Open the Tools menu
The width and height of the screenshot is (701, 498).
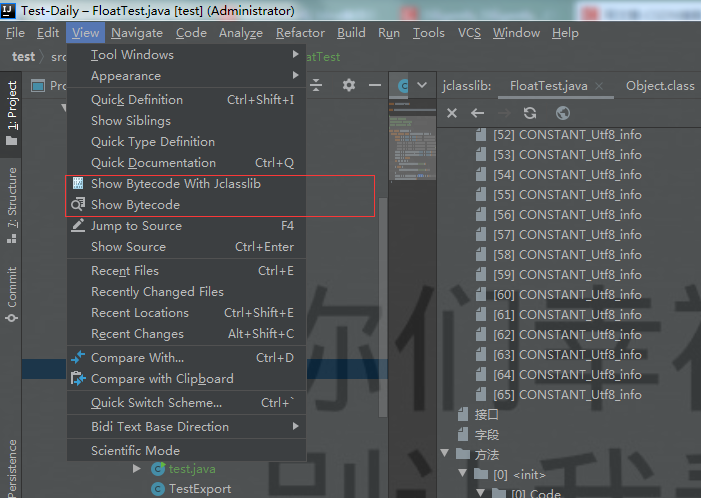(428, 33)
